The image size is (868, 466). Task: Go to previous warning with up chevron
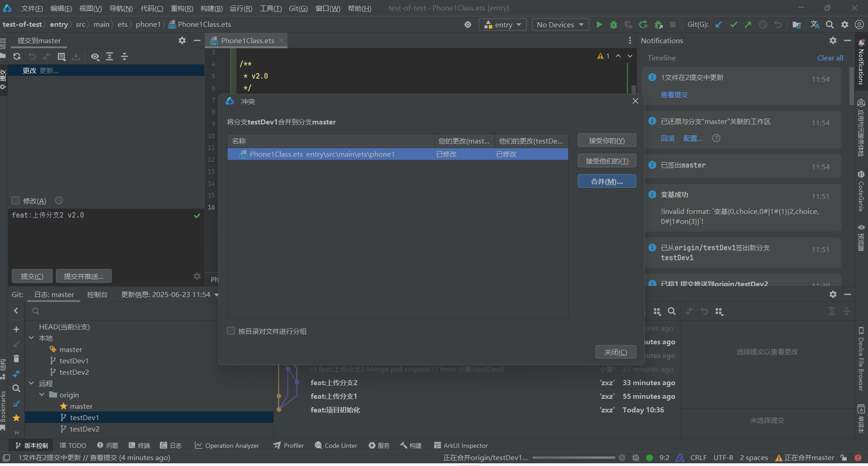click(618, 56)
